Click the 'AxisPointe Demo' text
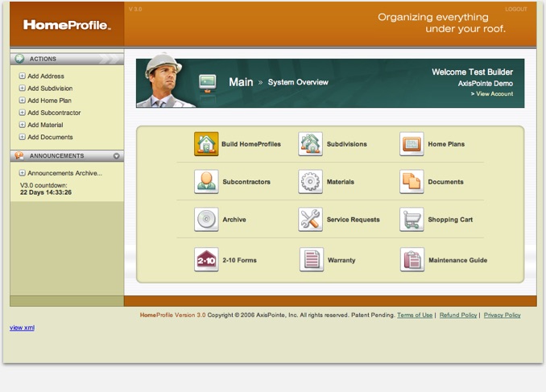Screen dimensions: 546x392 (486, 84)
